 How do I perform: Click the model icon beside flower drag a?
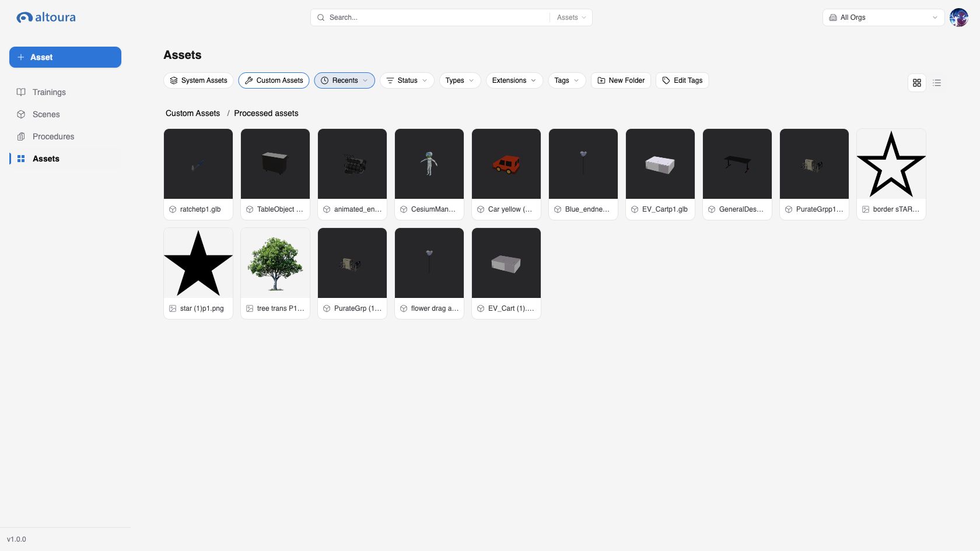pyautogui.click(x=404, y=308)
